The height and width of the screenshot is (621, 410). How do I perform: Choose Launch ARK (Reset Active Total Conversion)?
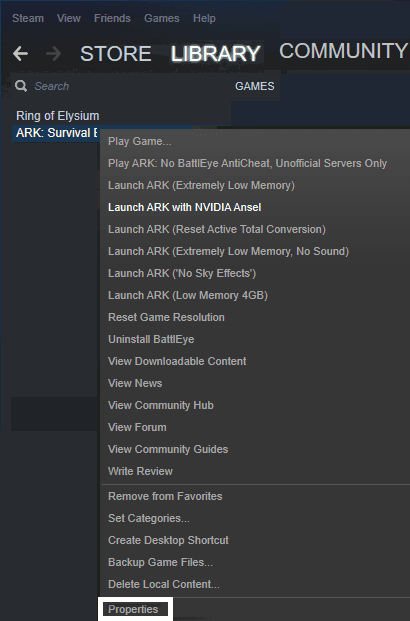pyautogui.click(x=217, y=229)
